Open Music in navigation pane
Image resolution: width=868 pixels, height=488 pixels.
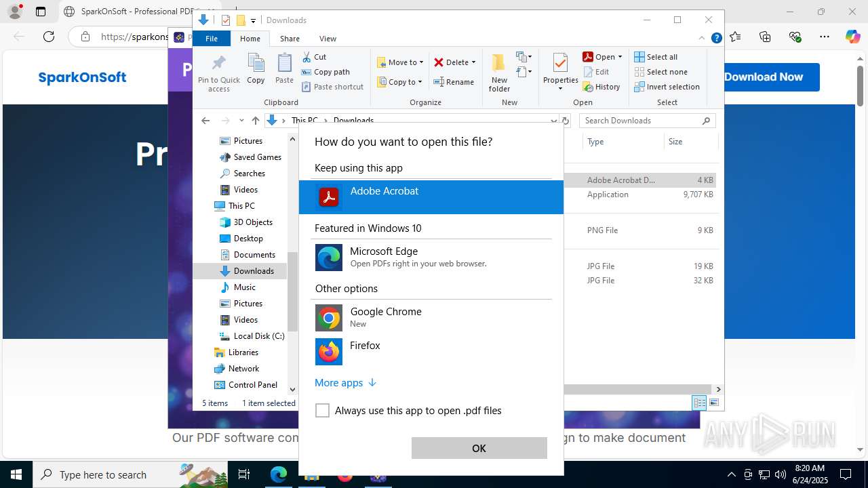[237, 287]
